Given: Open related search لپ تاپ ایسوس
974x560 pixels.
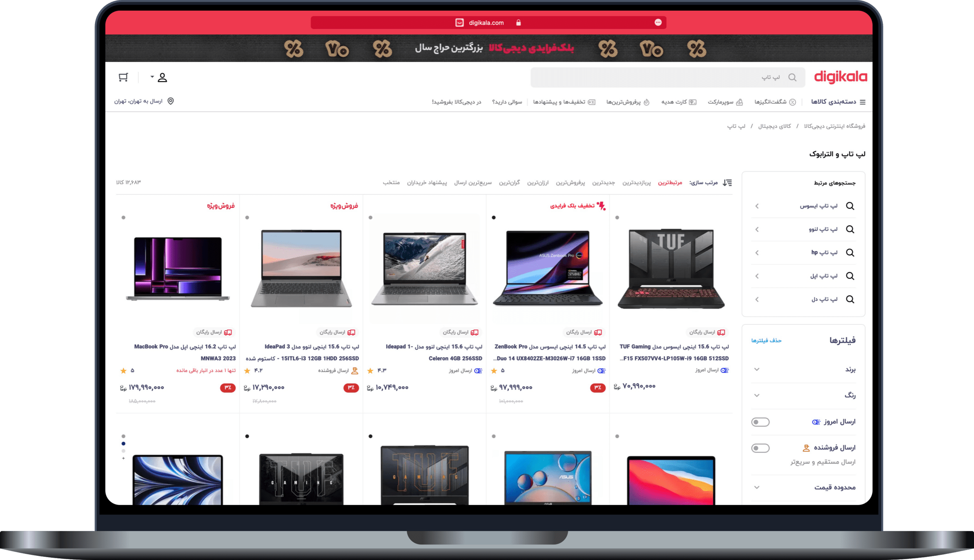Looking at the screenshot, I should (818, 206).
